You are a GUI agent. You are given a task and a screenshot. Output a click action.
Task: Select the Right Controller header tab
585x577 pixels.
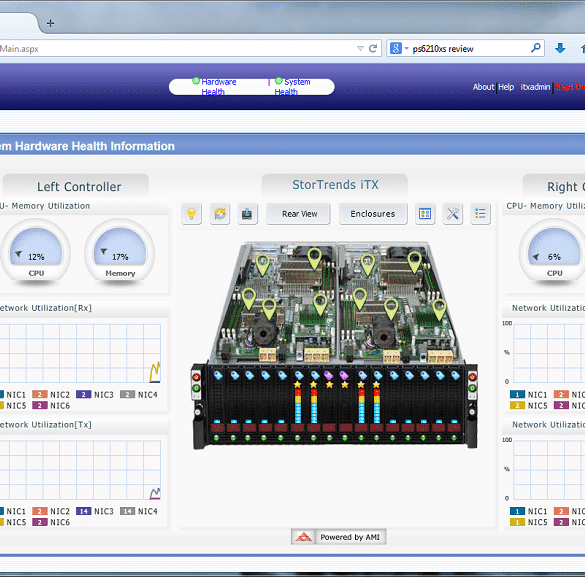tap(554, 186)
